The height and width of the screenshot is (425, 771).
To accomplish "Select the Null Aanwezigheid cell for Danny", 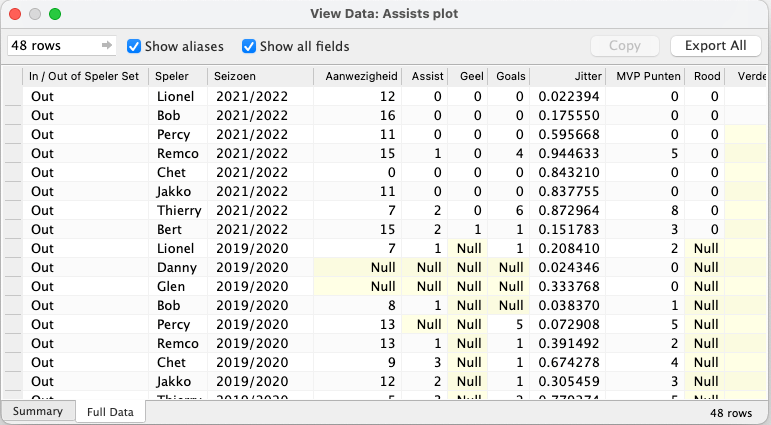I will (x=357, y=267).
